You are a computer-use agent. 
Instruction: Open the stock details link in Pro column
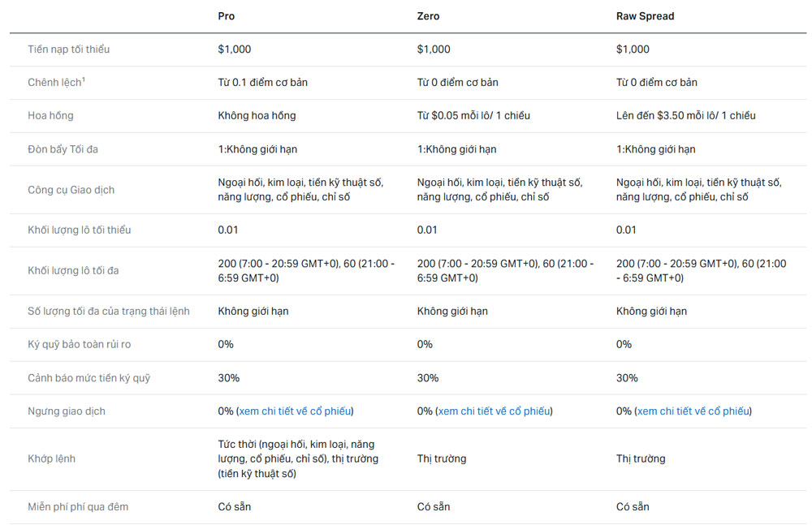296,411
